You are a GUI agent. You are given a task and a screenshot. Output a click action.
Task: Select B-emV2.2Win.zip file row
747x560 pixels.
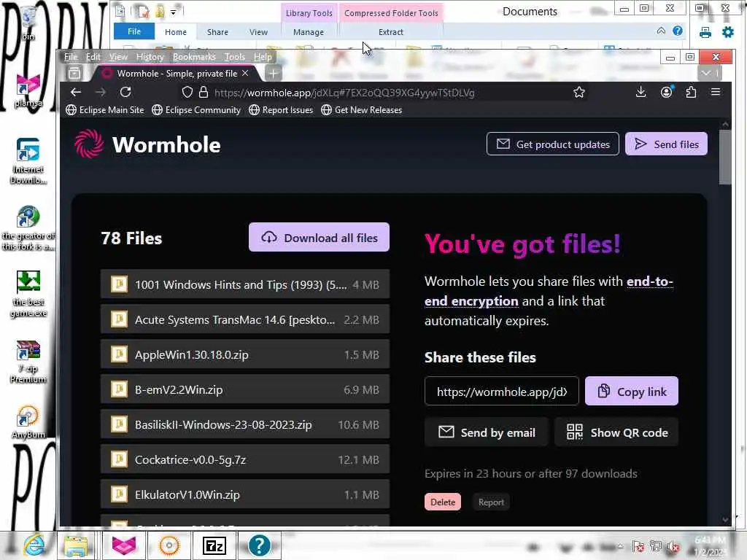(245, 389)
